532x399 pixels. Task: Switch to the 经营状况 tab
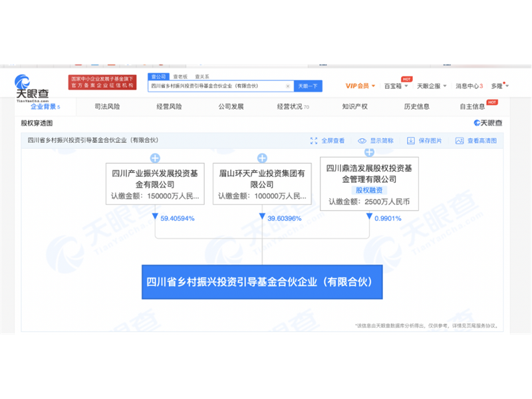click(x=293, y=106)
